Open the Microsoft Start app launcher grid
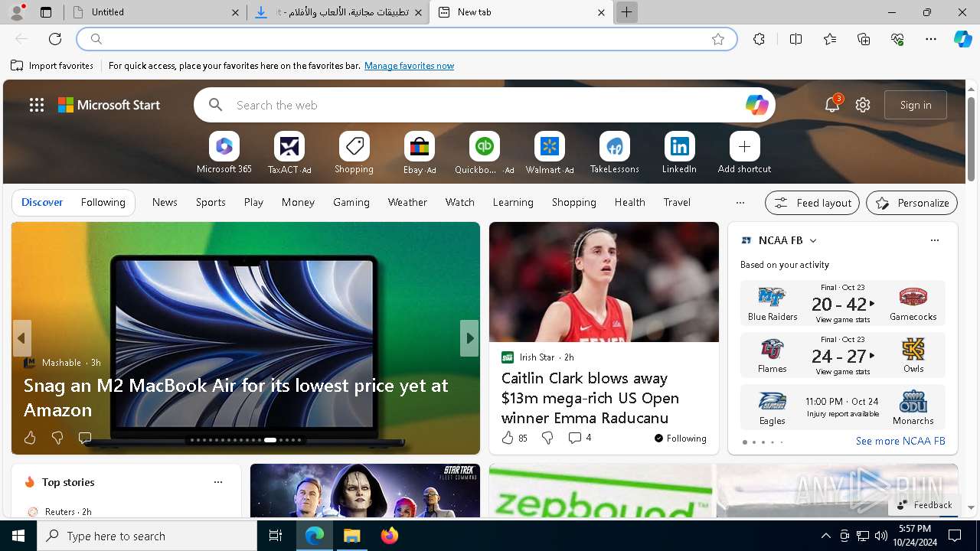This screenshot has height=551, width=980. [x=37, y=105]
